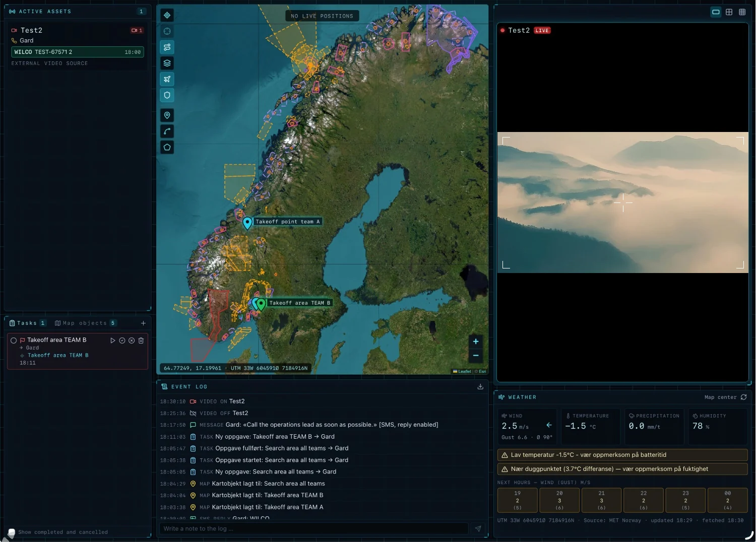
Task: Click the locate-position crosshair map tool
Action: click(x=167, y=15)
